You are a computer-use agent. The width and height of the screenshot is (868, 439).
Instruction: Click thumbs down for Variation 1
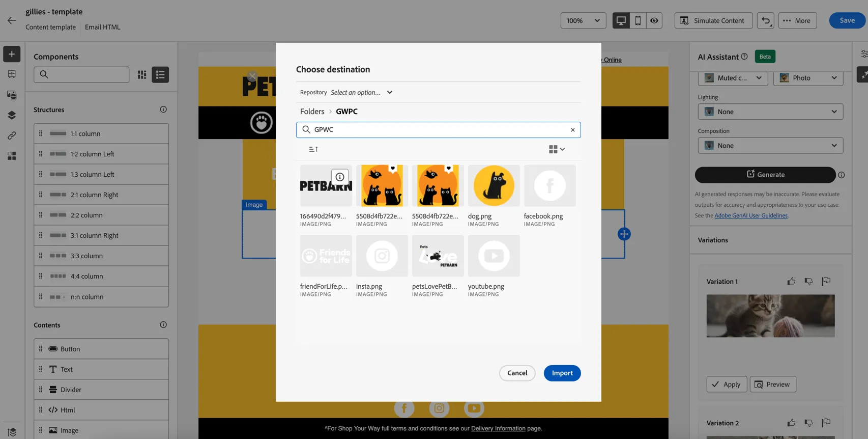click(x=808, y=281)
